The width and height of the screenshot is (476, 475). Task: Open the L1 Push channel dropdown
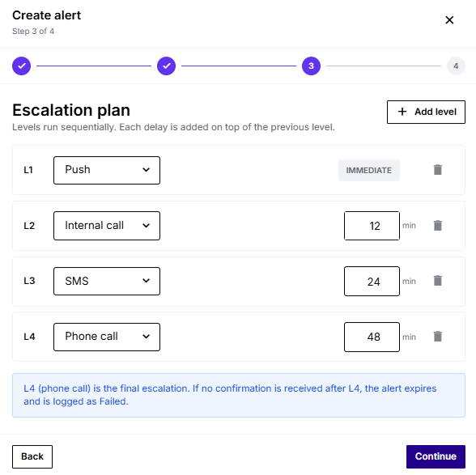tap(107, 170)
